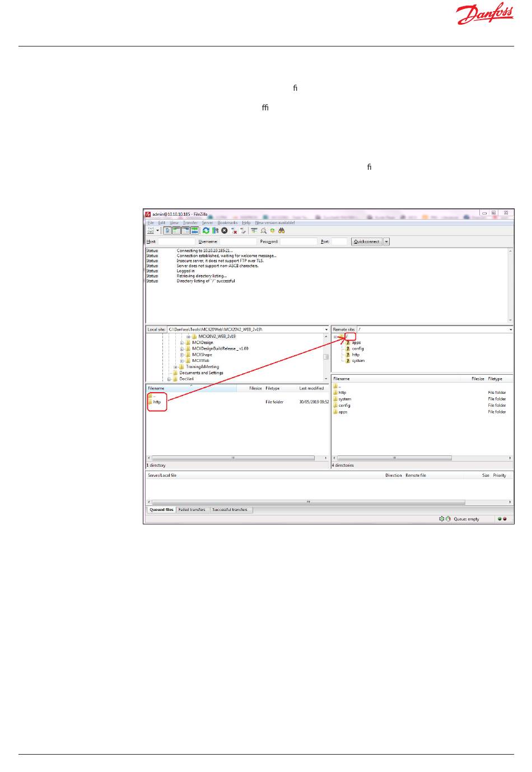Select the config folder in remote tree
The height and width of the screenshot is (772, 532).
pos(358,348)
